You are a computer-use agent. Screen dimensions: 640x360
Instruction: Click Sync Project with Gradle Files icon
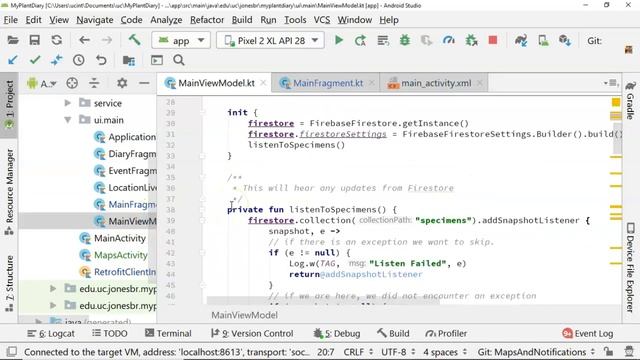(x=521, y=40)
